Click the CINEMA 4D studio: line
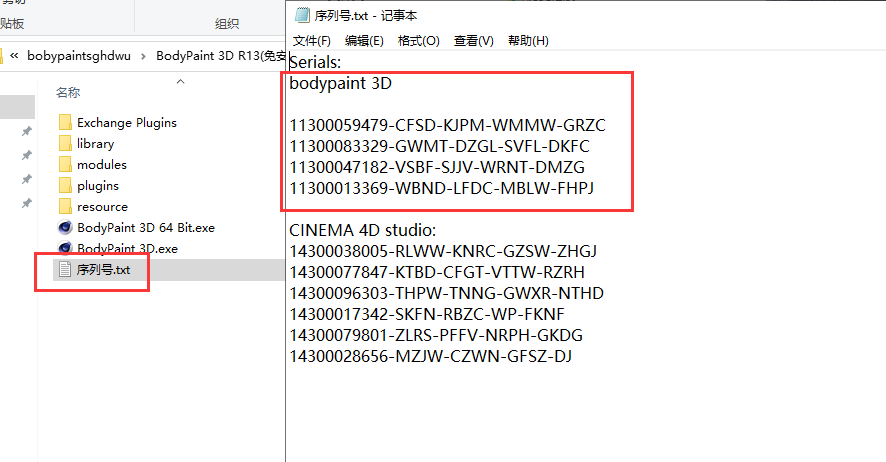This screenshot has height=462, width=886. pyautogui.click(x=362, y=230)
